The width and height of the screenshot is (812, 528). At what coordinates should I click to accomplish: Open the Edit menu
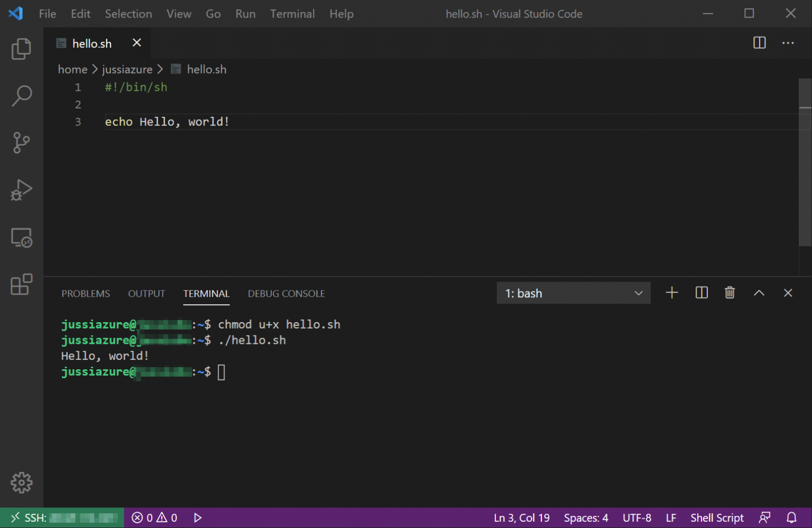point(80,14)
